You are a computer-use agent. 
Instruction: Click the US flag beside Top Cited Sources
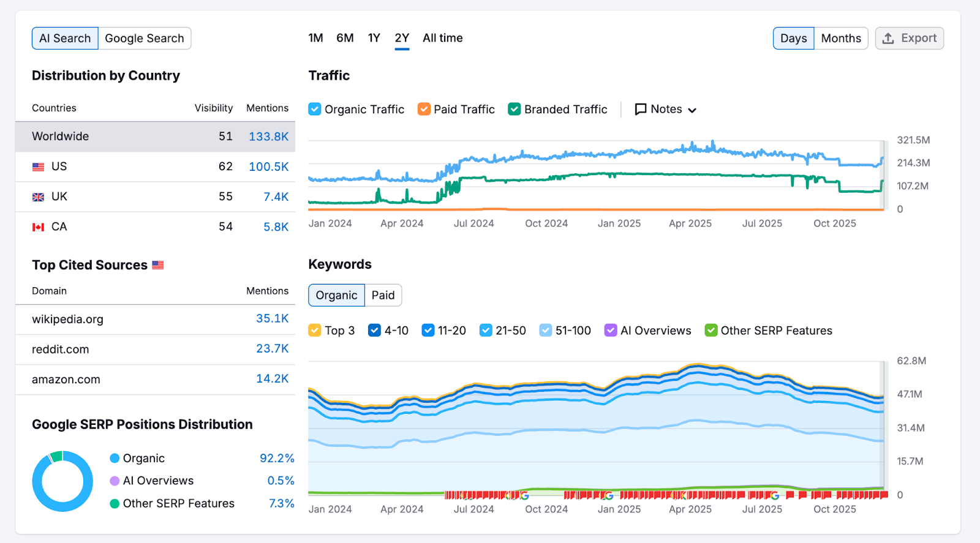coord(158,265)
